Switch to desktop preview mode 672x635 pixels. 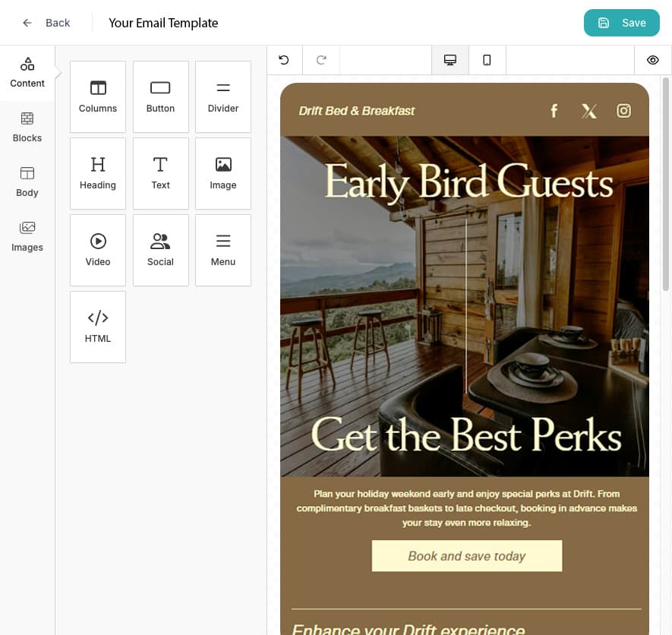[450, 59]
